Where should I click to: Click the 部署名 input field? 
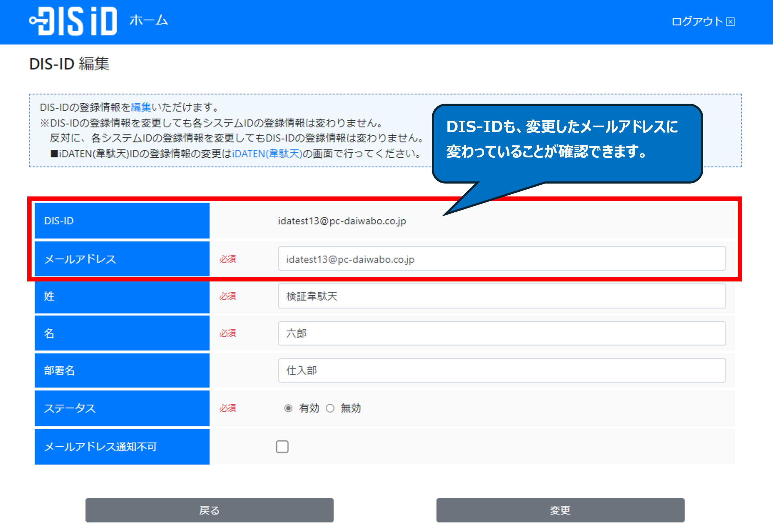pos(502,370)
